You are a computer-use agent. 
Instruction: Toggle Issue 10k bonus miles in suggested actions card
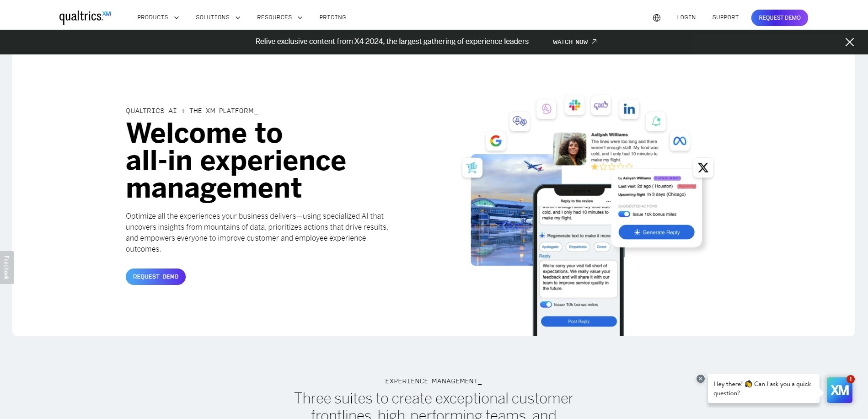coord(624,214)
